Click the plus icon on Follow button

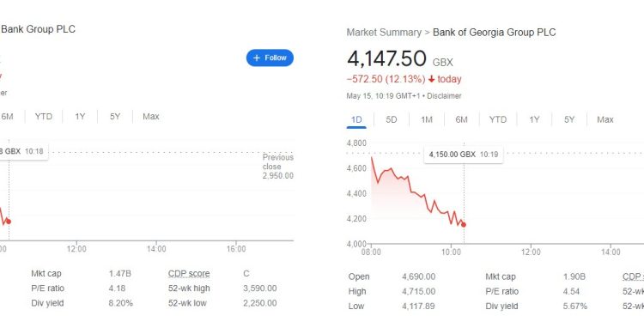point(257,58)
